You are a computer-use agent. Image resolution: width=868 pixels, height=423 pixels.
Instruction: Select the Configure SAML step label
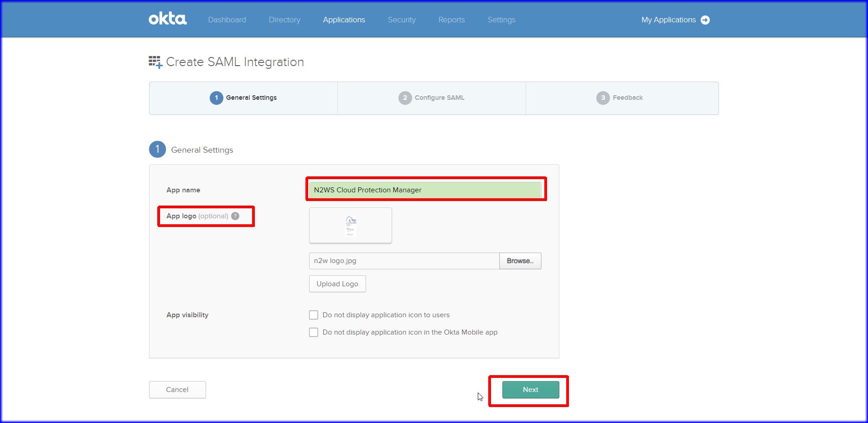click(x=439, y=98)
